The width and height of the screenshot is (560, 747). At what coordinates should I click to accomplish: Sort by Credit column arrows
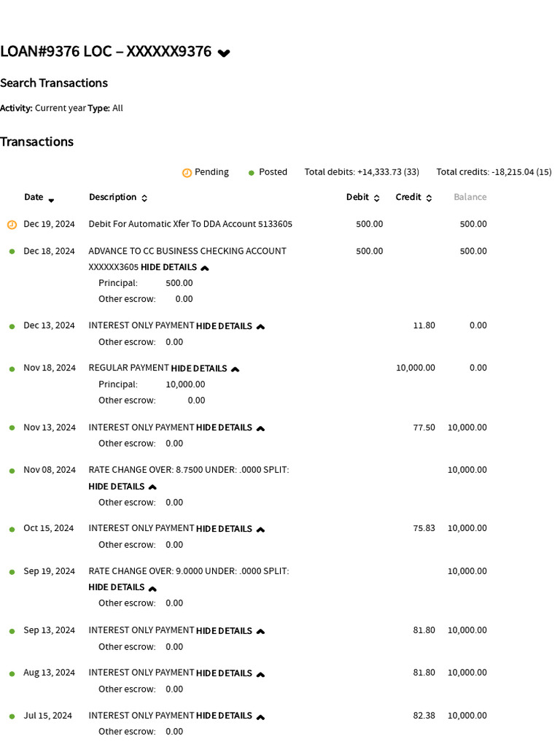pos(429,198)
